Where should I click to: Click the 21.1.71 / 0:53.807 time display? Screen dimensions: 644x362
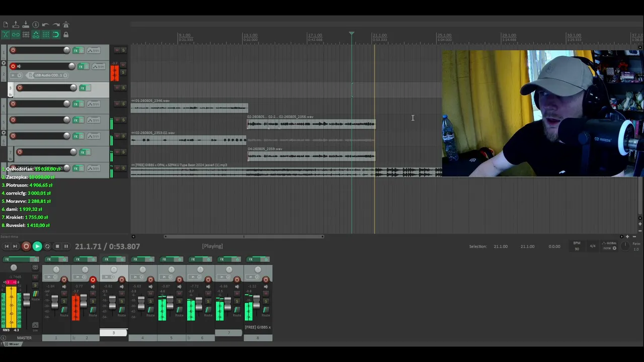[107, 246]
